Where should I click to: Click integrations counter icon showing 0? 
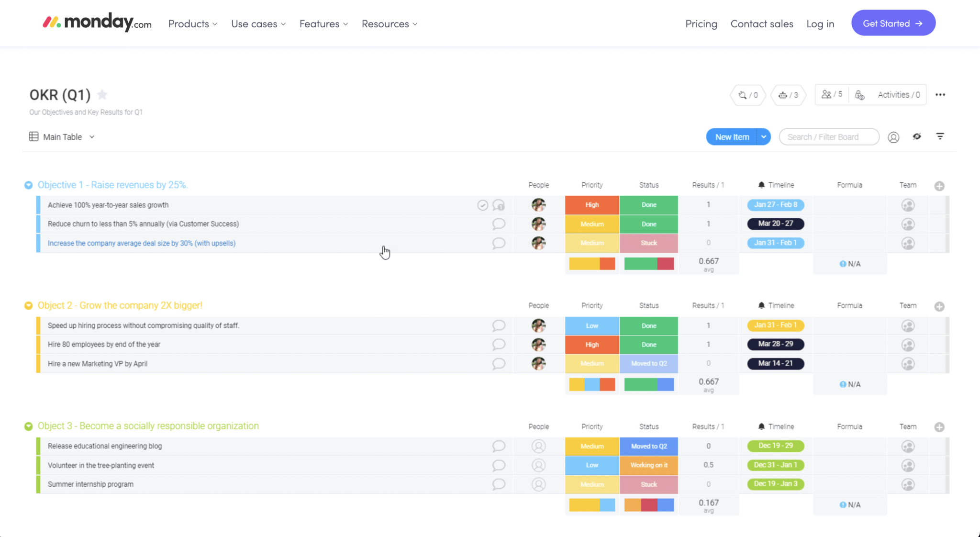(x=748, y=95)
